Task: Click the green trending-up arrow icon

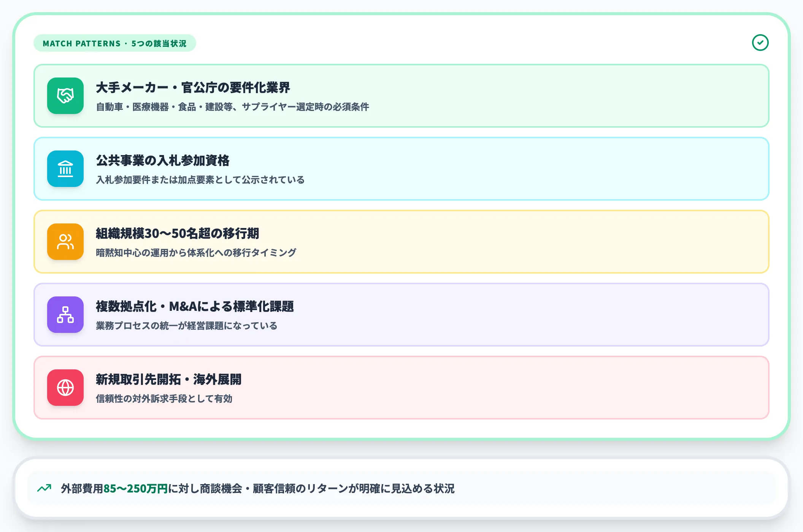Action: click(44, 488)
